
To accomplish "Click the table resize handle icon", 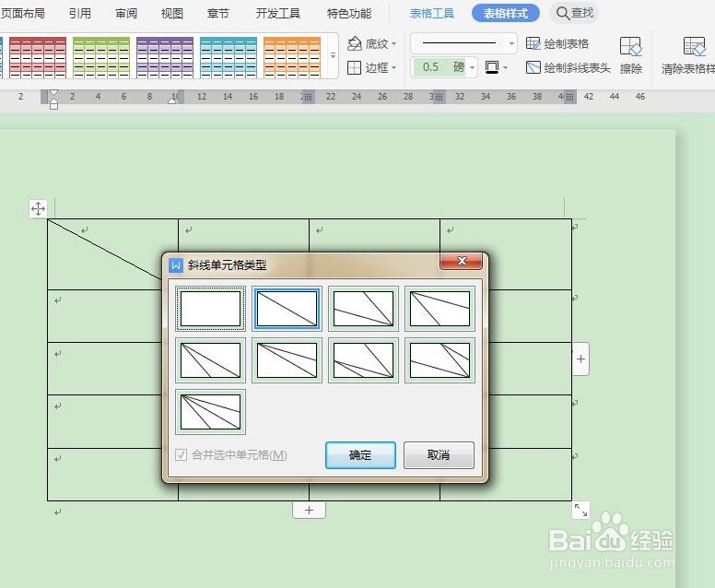I will pyautogui.click(x=580, y=510).
